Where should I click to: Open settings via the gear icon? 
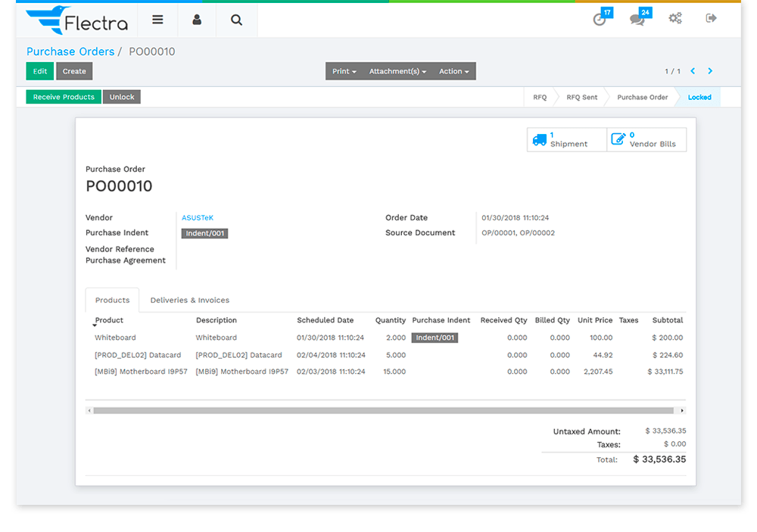click(674, 19)
